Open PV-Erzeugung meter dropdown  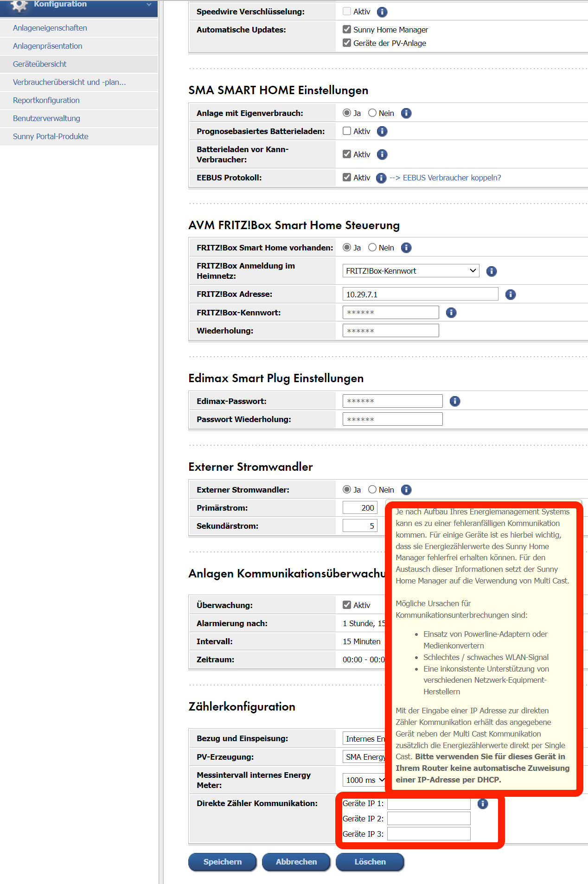click(x=364, y=757)
